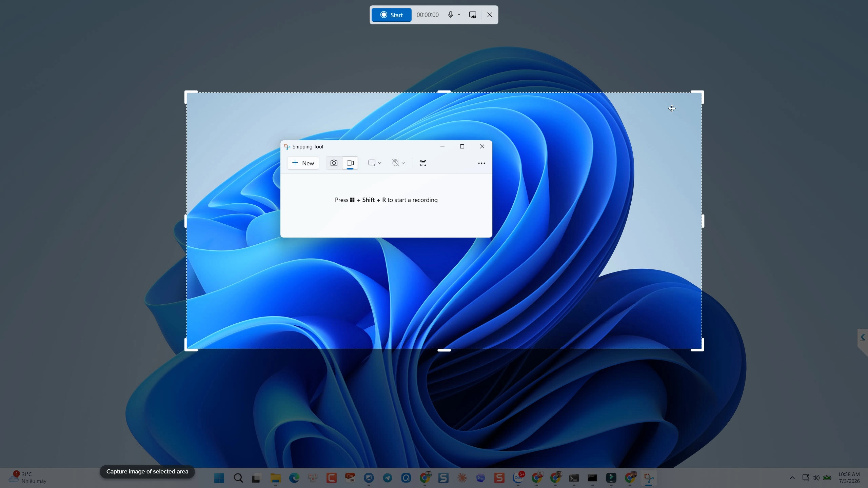Switch to Snip camera mode
The width and height of the screenshot is (868, 488).
point(334,163)
